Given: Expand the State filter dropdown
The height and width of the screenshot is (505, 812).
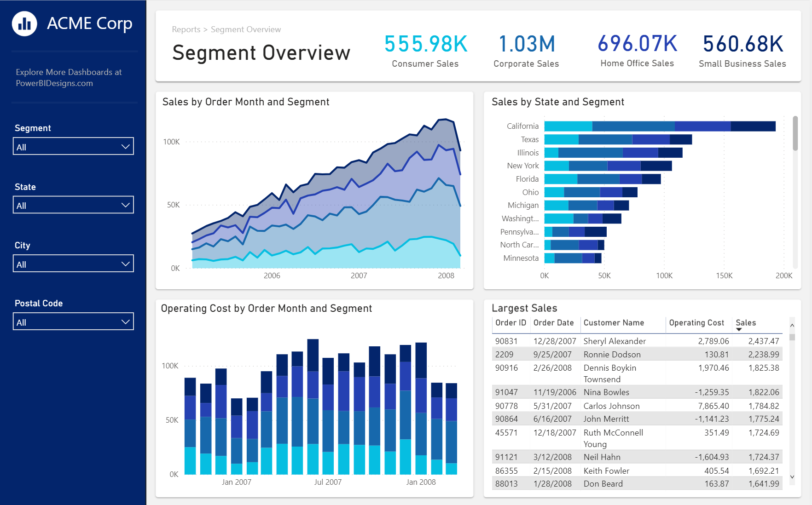Looking at the screenshot, I should coord(73,205).
